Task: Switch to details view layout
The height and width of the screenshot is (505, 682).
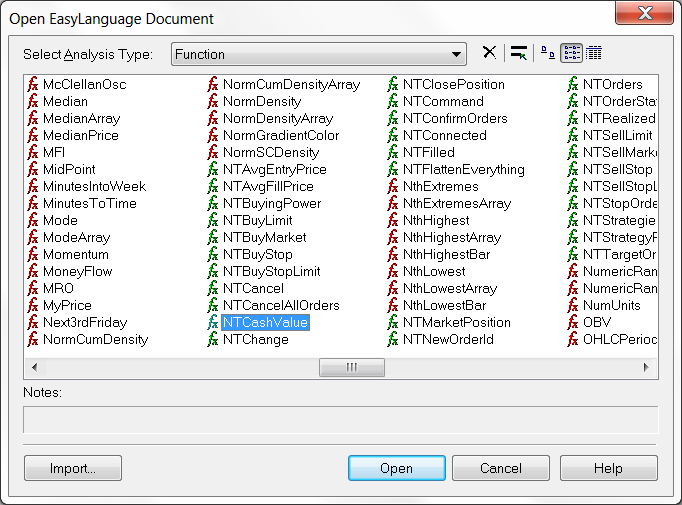Action: (594, 53)
